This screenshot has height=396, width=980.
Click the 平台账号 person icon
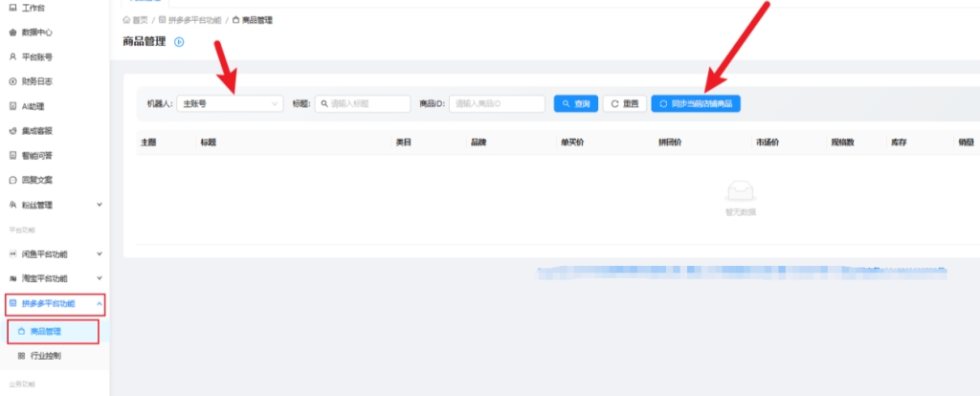click(12, 56)
